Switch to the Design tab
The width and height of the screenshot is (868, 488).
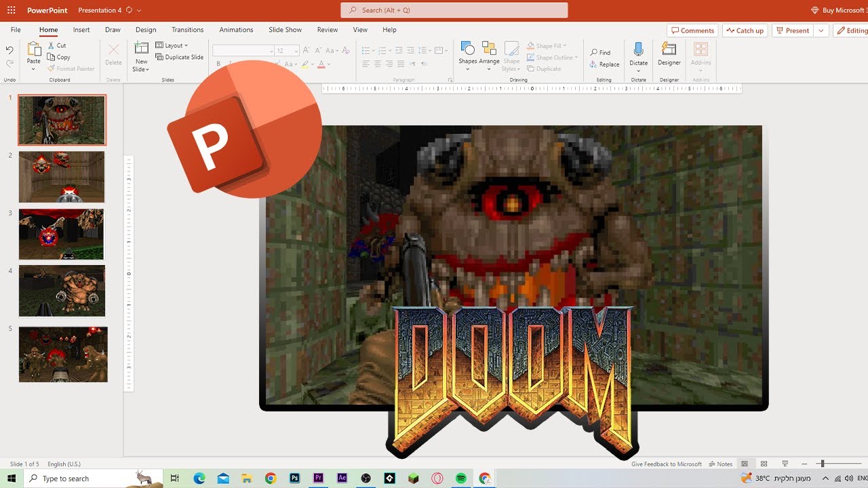click(146, 30)
